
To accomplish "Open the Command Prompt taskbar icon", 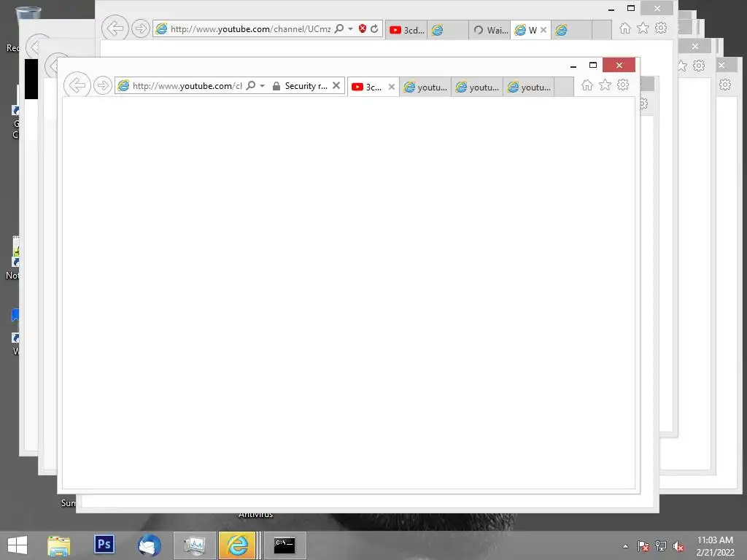I will (x=285, y=545).
